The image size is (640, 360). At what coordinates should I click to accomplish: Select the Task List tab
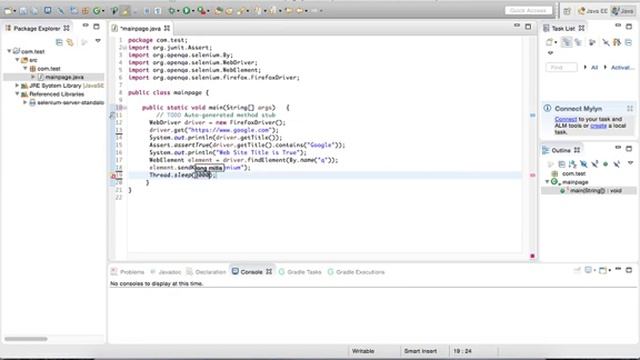click(564, 28)
